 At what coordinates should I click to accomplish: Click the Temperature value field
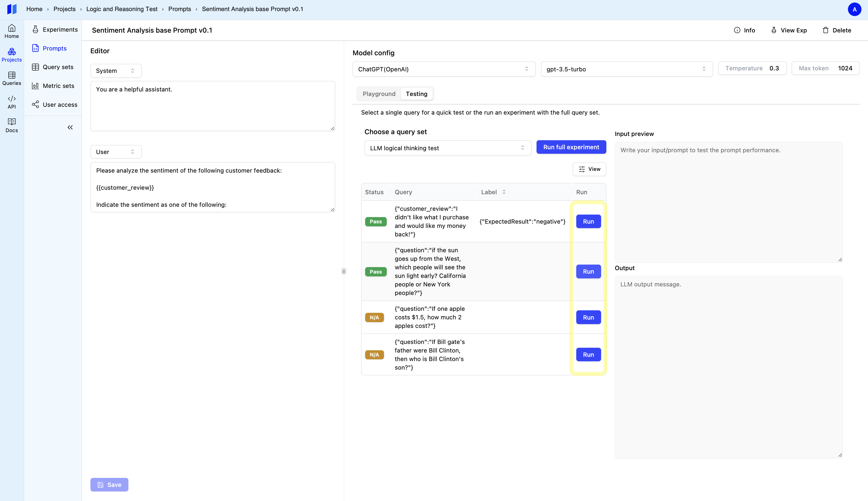(x=774, y=68)
